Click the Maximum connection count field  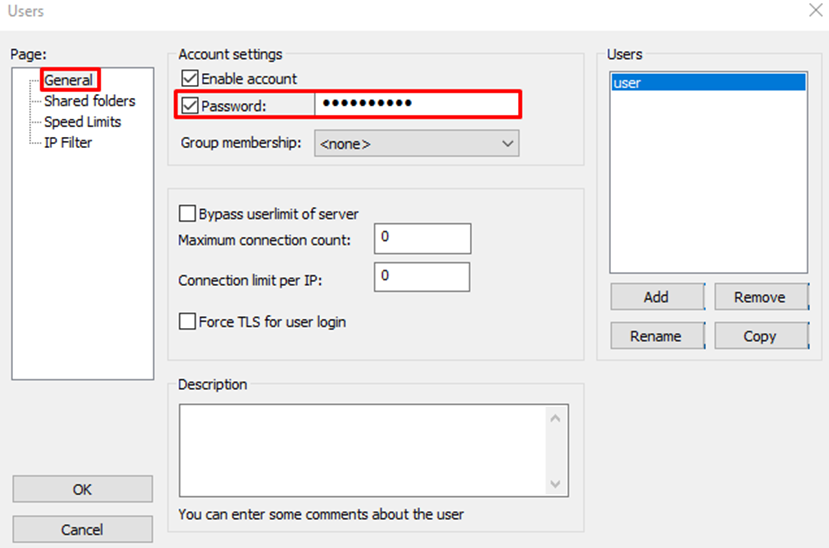click(421, 239)
